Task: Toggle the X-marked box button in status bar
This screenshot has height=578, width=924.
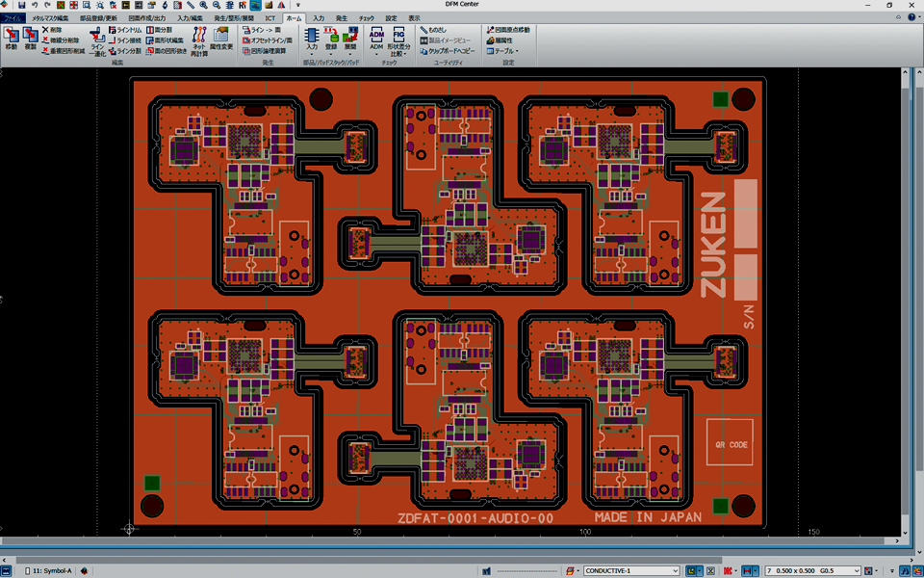Action: point(709,571)
